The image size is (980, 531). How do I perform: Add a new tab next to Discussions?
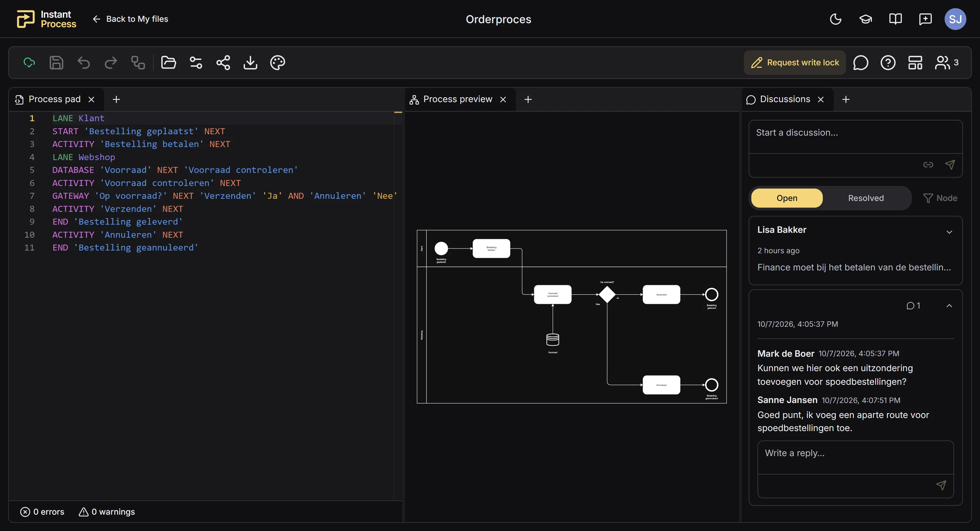(846, 99)
